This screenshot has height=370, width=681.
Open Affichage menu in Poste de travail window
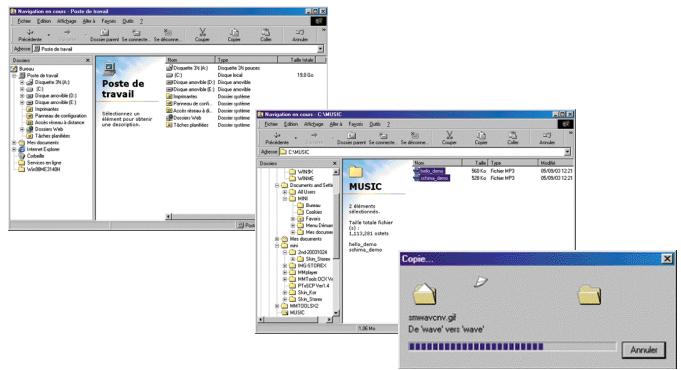click(66, 21)
